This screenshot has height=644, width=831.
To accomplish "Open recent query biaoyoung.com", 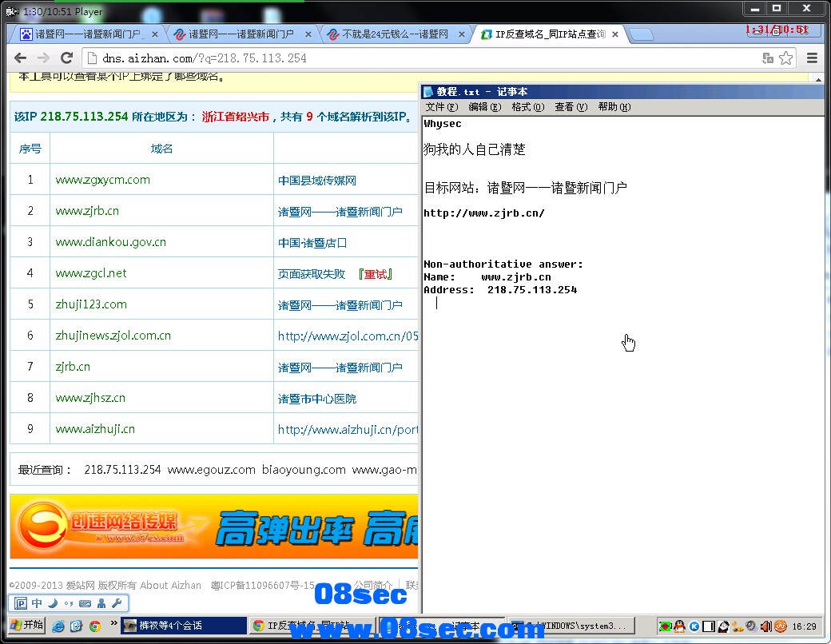I will point(304,470).
